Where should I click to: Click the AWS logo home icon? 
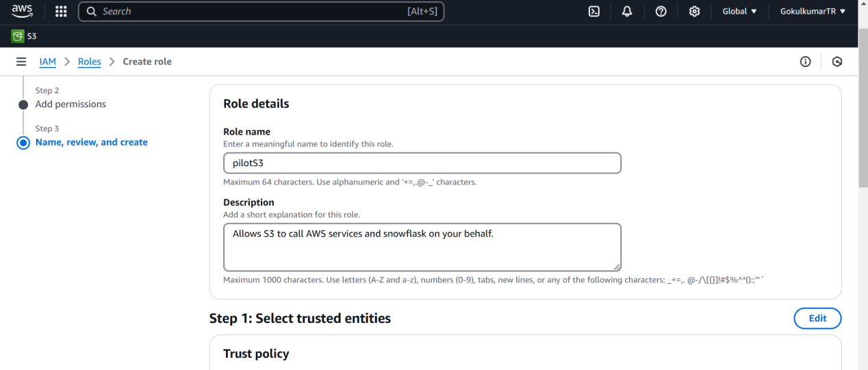coord(22,12)
